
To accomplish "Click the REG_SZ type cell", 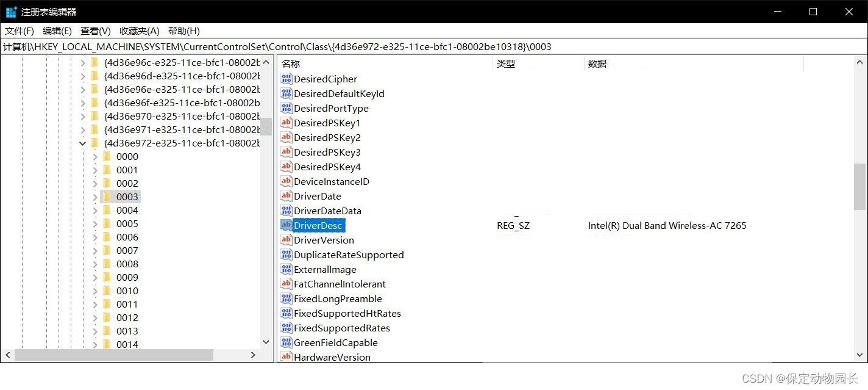I will click(x=513, y=225).
